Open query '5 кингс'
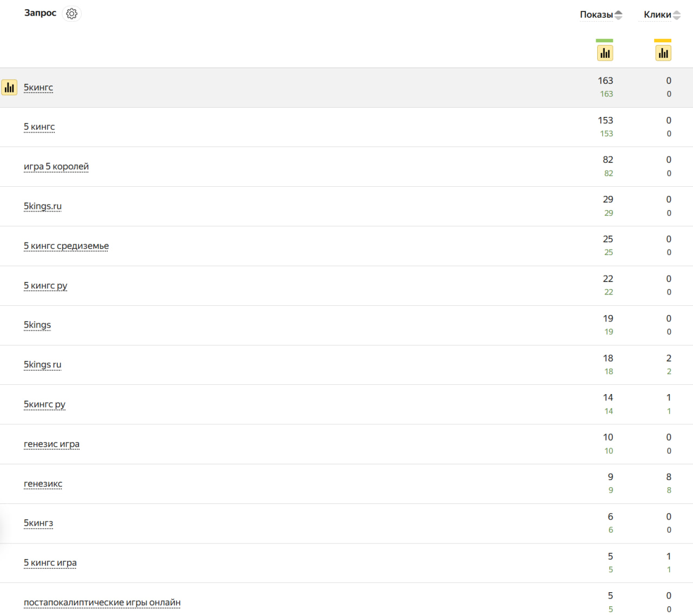 [x=40, y=127]
